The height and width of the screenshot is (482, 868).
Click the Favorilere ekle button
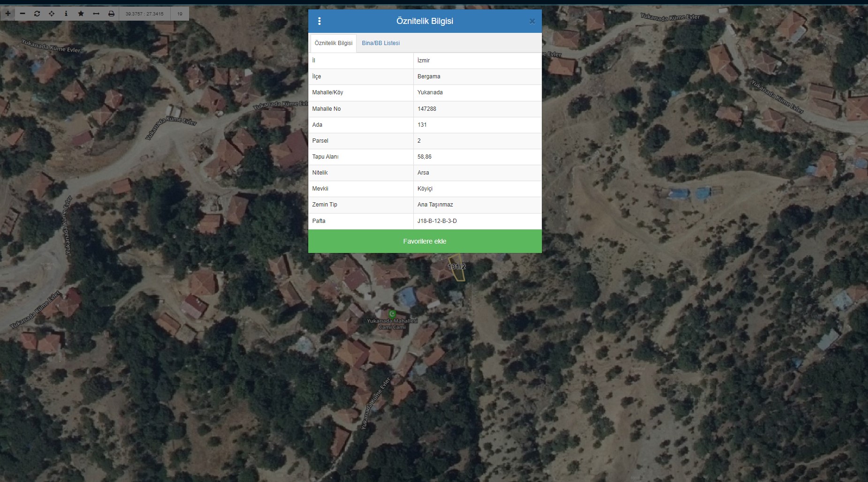(x=425, y=241)
